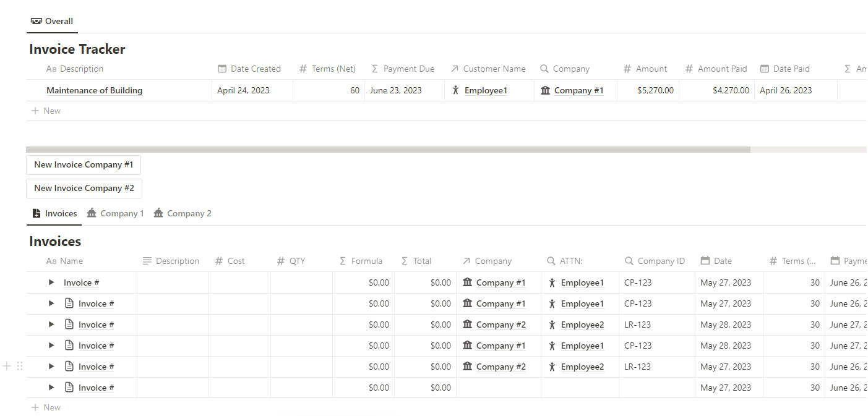The width and height of the screenshot is (868, 416).
Task: Open Employee1 link in Invoice Tracker row
Action: pos(486,90)
